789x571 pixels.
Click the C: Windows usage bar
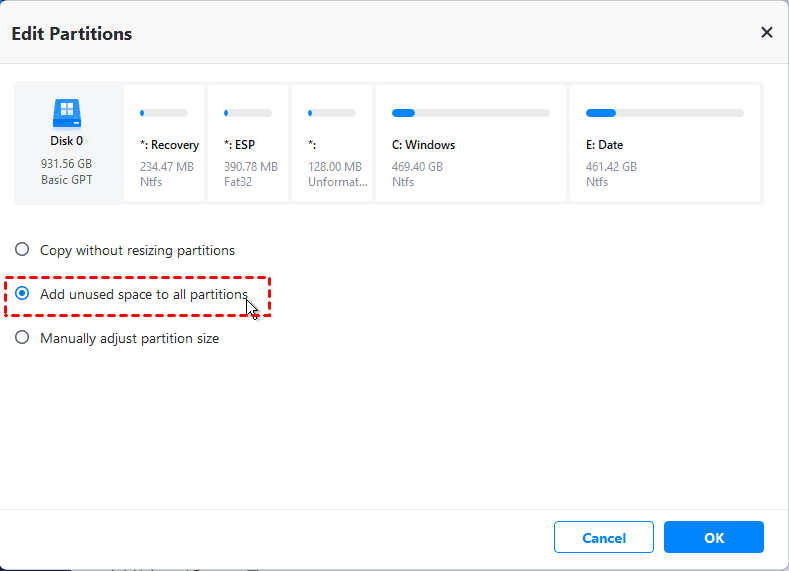point(470,113)
